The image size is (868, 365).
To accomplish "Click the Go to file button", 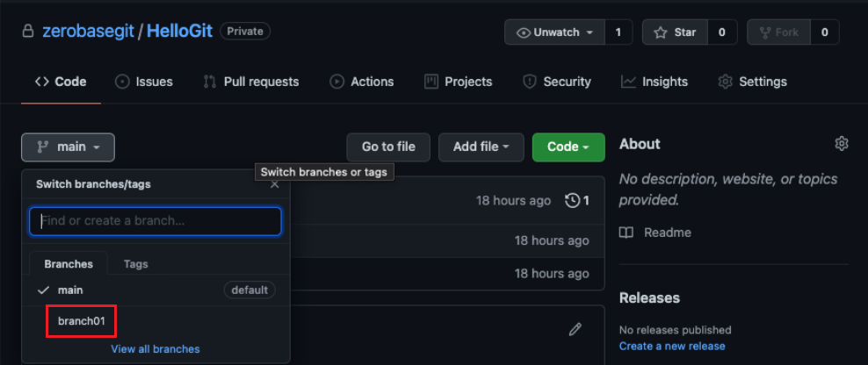I will pos(388,147).
